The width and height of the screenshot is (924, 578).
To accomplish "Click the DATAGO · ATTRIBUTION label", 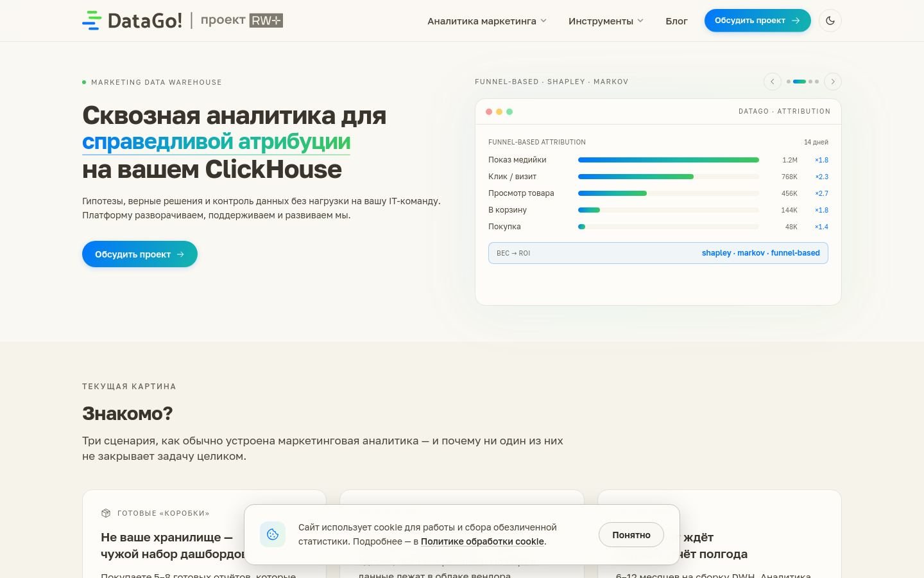I will (784, 112).
